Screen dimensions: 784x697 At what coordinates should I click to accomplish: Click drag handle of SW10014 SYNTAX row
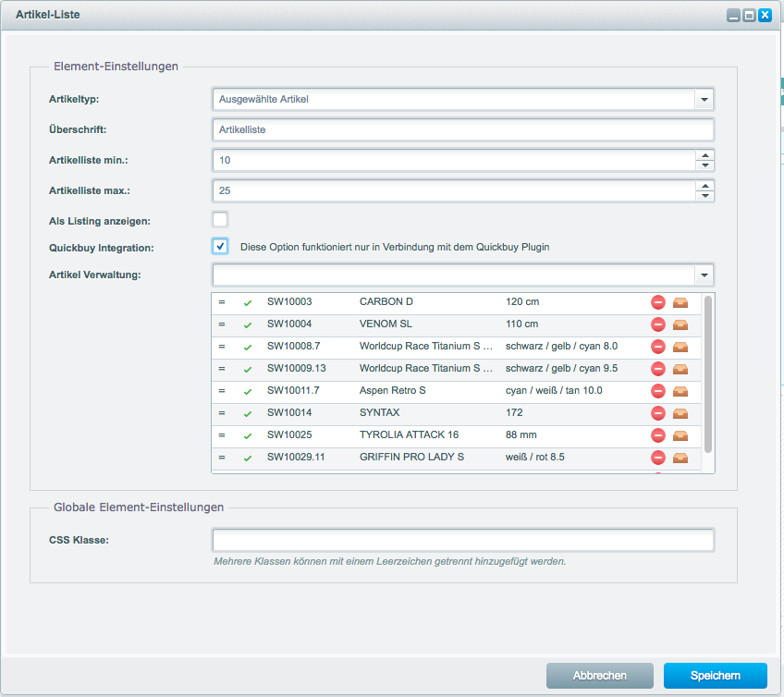click(222, 413)
